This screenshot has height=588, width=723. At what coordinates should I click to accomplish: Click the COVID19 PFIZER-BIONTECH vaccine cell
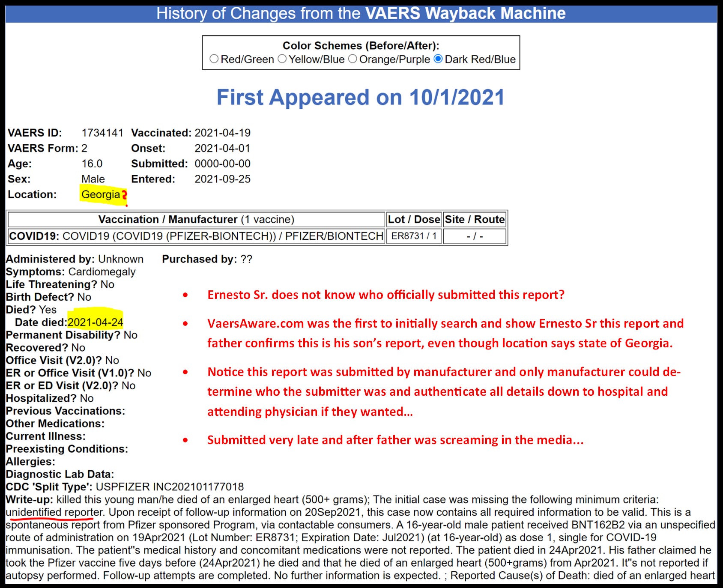tap(196, 236)
